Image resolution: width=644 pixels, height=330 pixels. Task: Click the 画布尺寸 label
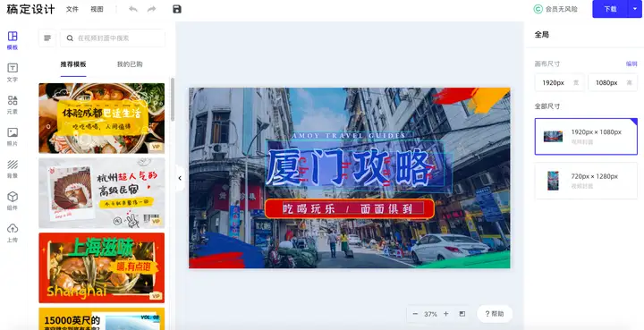click(x=547, y=63)
